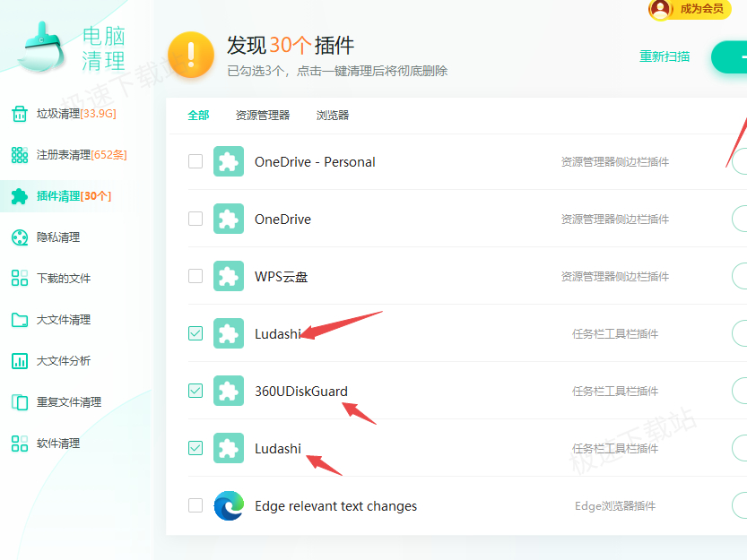This screenshot has height=560, width=747.
Task: Open 软件清理 software cleanup section
Action: pos(46,444)
